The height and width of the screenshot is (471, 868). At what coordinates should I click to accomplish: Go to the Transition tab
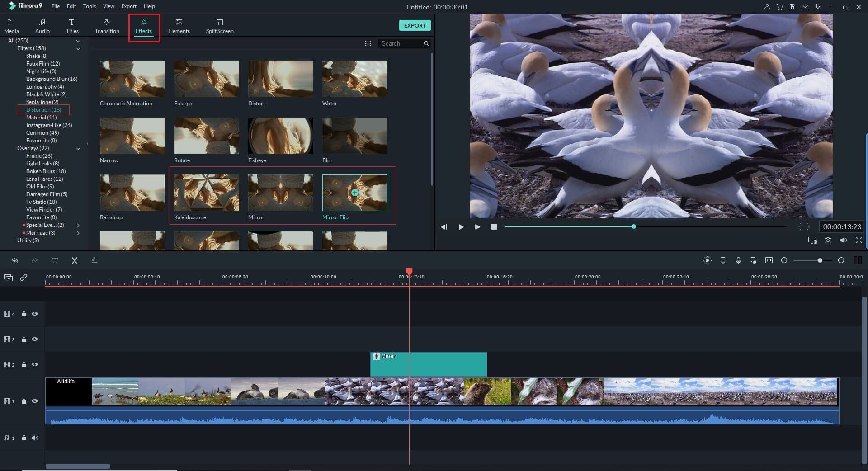pyautogui.click(x=107, y=26)
